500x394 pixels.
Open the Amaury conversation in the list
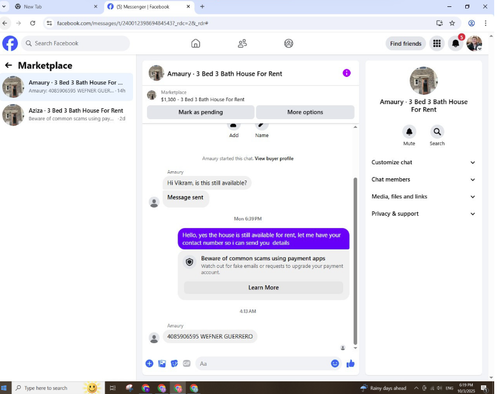click(67, 87)
